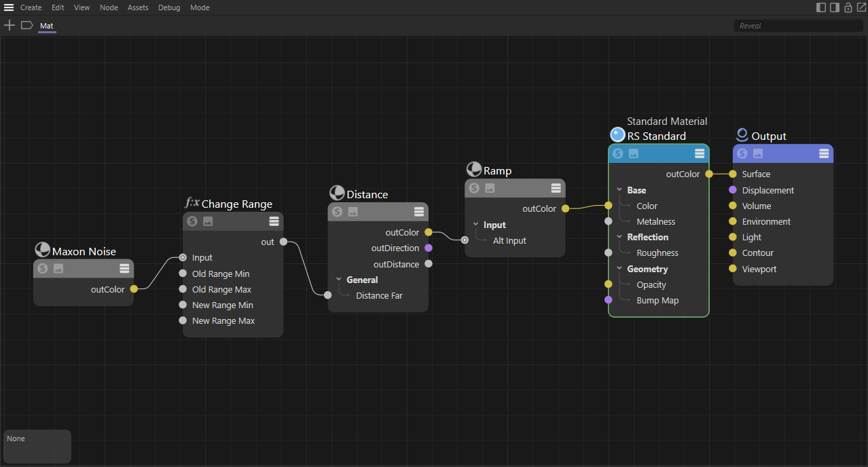Toggle solo on the RS Standard node
Image resolution: width=868 pixels, height=467 pixels.
click(618, 154)
